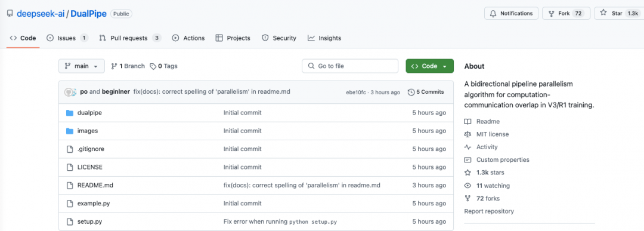Open the README.md file

[95, 185]
